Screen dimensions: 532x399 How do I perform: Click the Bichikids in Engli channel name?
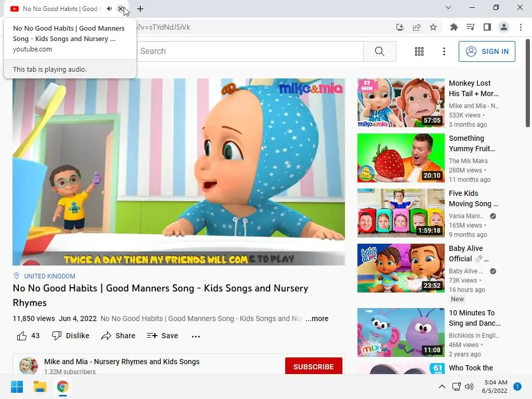click(x=474, y=335)
